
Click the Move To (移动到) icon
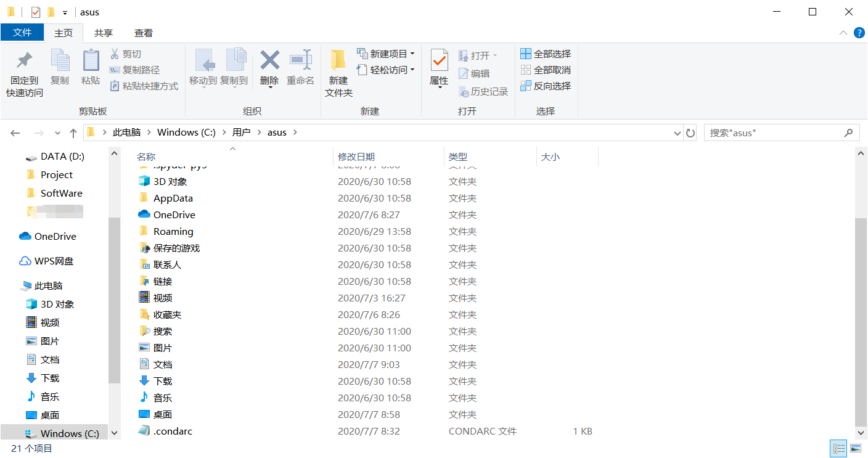(204, 60)
